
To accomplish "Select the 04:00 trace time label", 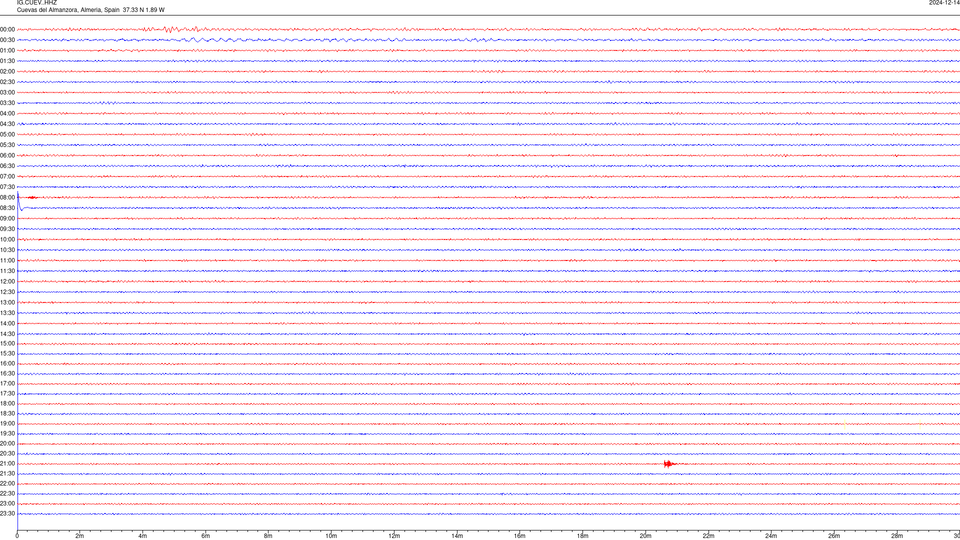I will [x=7, y=114].
